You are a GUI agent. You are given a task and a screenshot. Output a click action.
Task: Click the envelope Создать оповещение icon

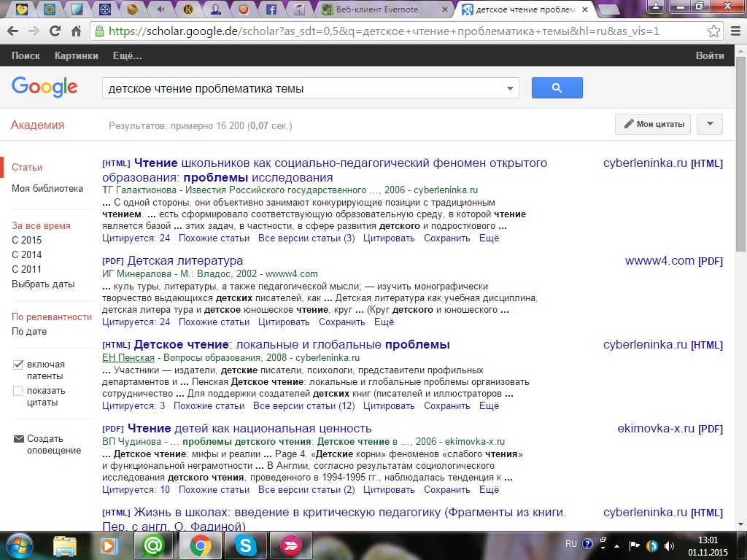(18, 438)
